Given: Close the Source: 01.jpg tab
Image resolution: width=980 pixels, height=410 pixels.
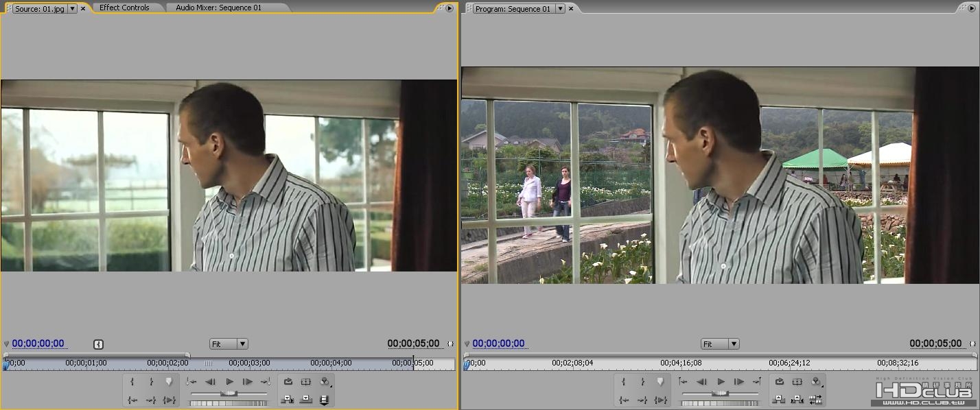Looking at the screenshot, I should point(83,9).
